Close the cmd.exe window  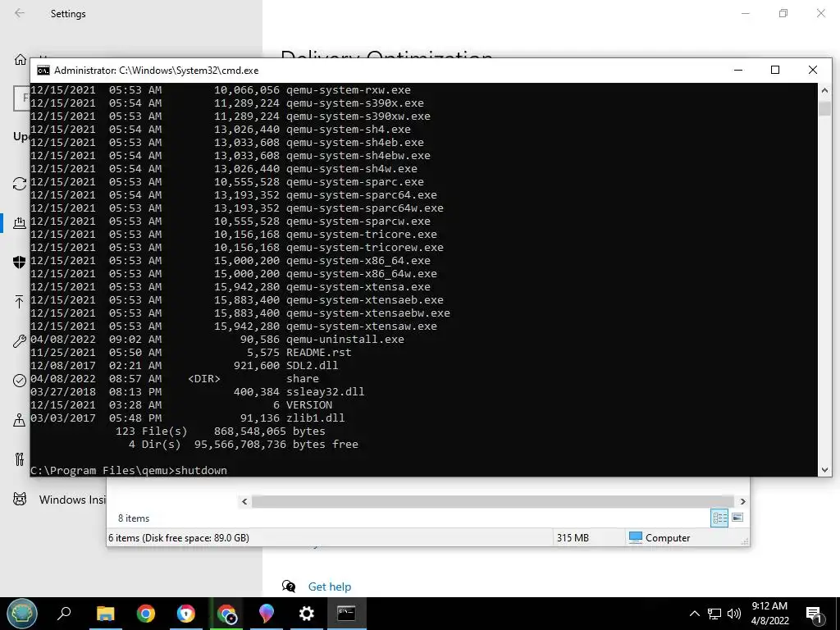(813, 71)
